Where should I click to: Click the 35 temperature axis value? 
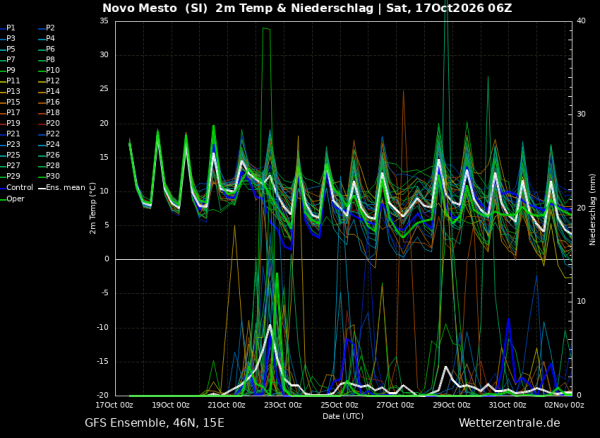(104, 21)
